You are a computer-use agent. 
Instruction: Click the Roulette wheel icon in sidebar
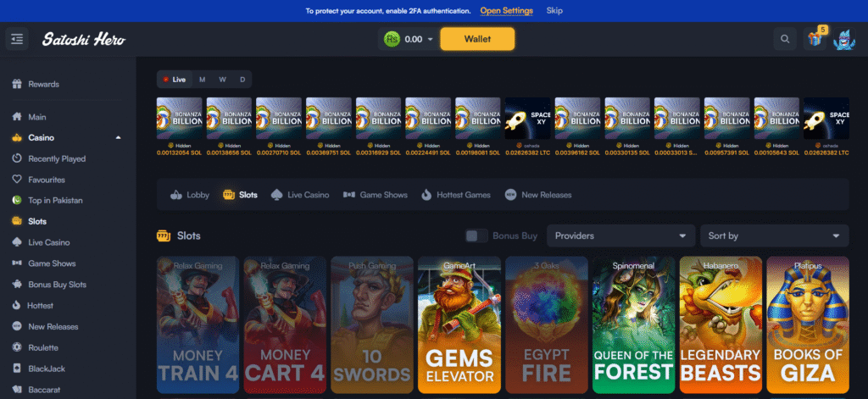point(17,347)
